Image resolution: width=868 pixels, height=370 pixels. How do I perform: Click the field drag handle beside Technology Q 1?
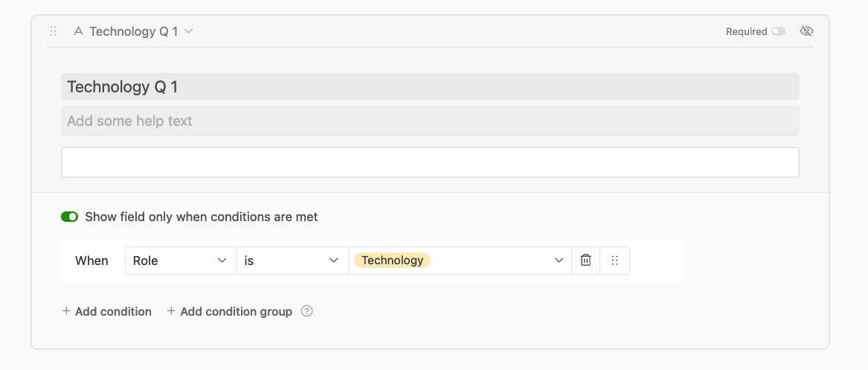tap(54, 31)
